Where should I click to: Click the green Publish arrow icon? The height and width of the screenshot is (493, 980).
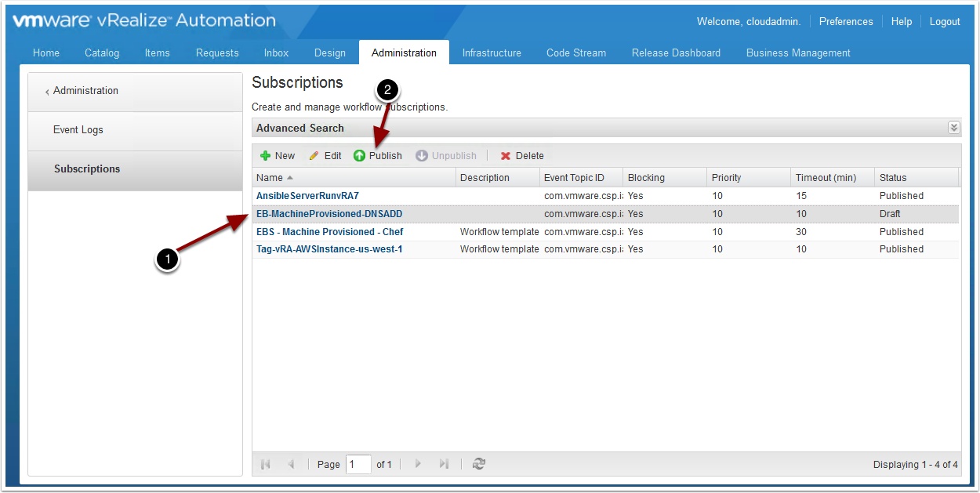359,156
